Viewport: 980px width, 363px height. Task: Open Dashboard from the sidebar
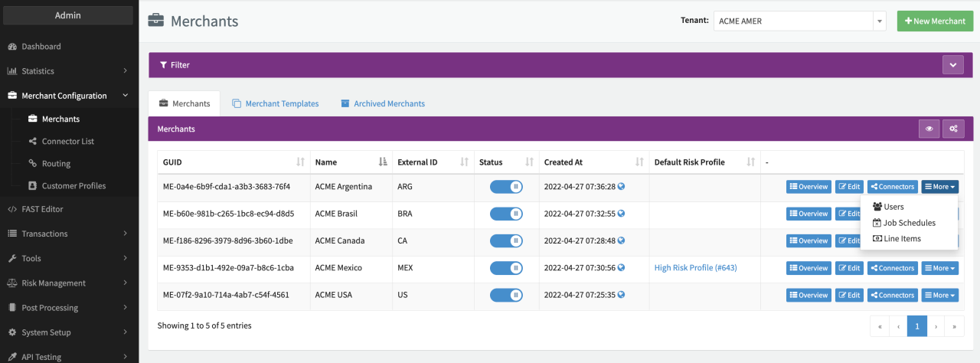coord(41,47)
